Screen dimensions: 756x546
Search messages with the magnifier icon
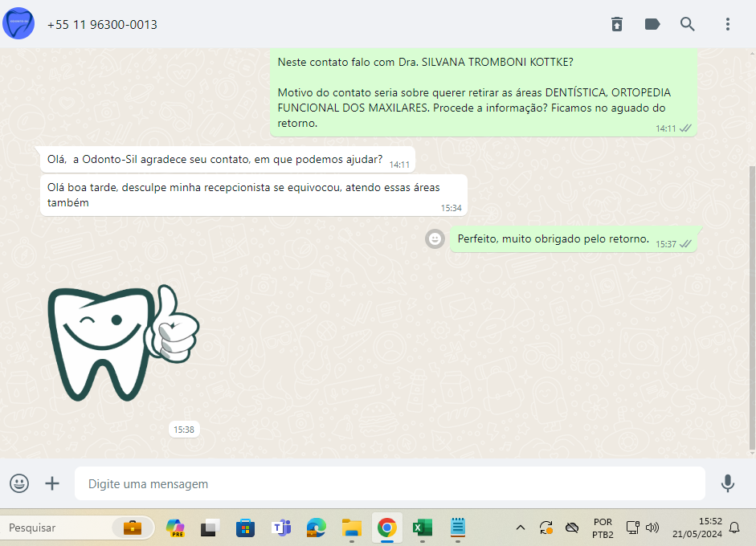[x=688, y=24]
